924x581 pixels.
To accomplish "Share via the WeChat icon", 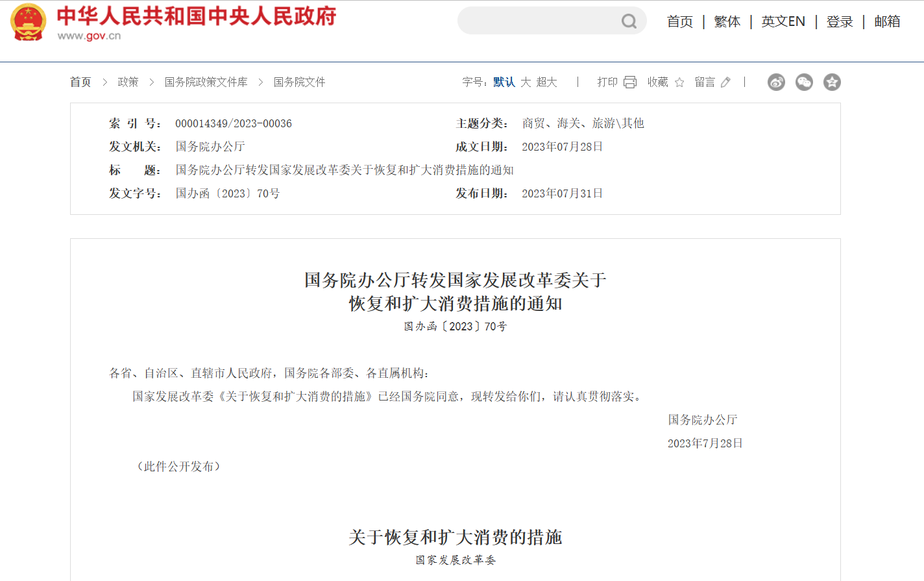I will pos(804,82).
